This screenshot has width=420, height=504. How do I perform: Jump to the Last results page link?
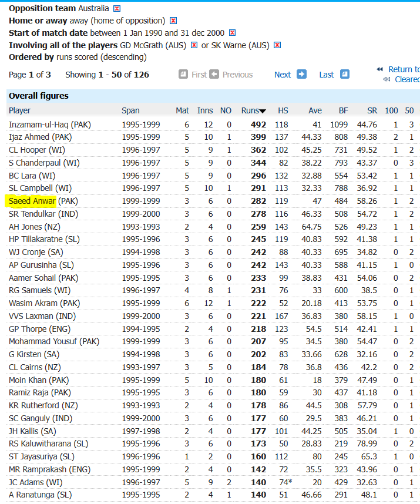pyautogui.click(x=327, y=75)
